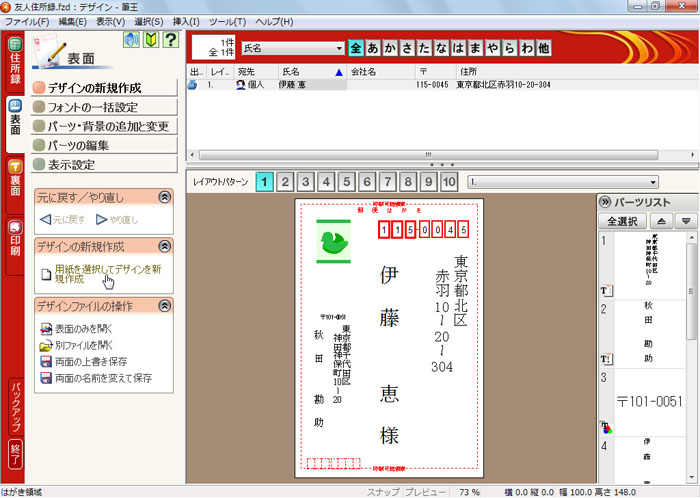Screen dimensions: 700x498
Task: Select layout pattern 3
Action: [306, 182]
